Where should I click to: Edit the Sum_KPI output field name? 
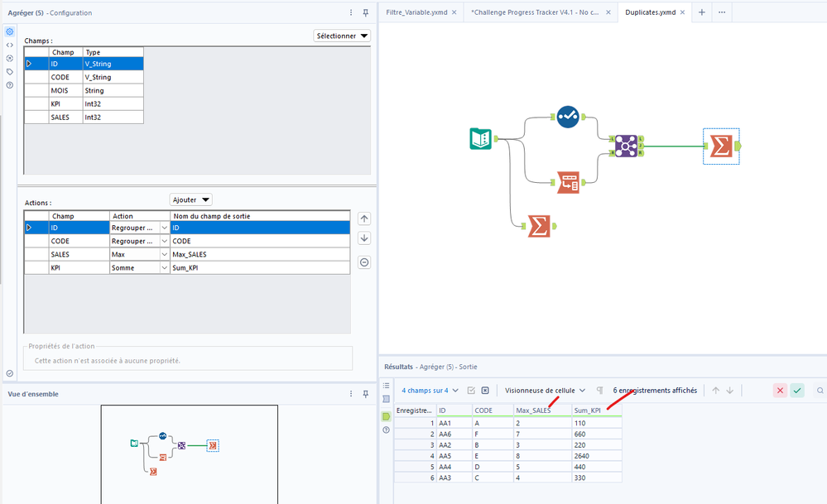260,268
